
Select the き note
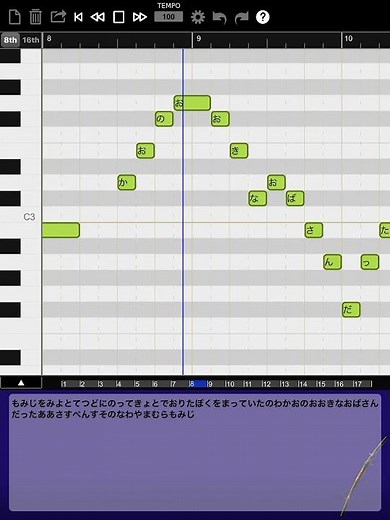(x=239, y=151)
